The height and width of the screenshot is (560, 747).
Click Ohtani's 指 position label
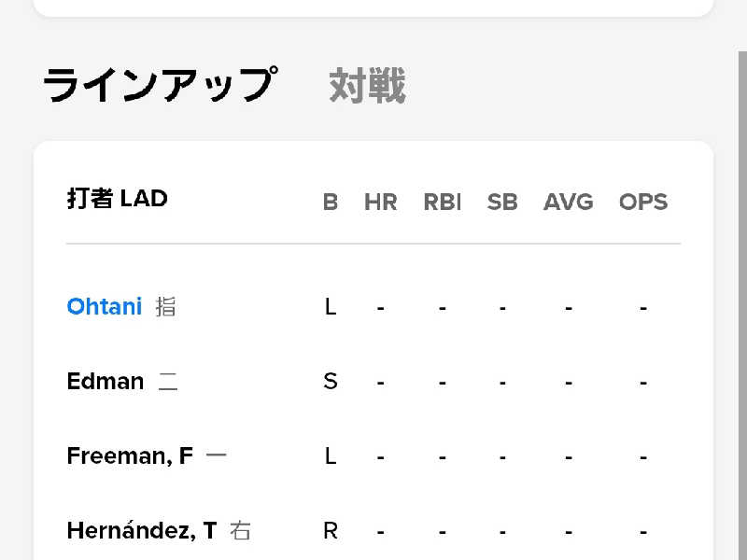coord(165,307)
